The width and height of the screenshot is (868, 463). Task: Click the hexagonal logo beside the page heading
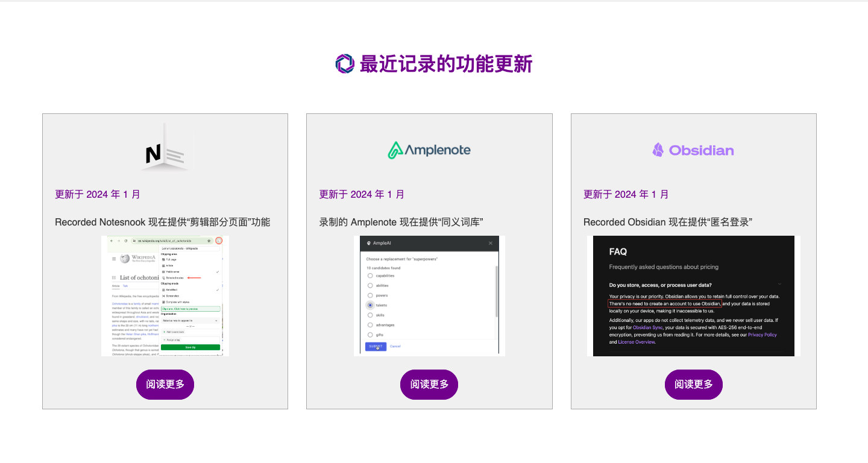point(344,62)
